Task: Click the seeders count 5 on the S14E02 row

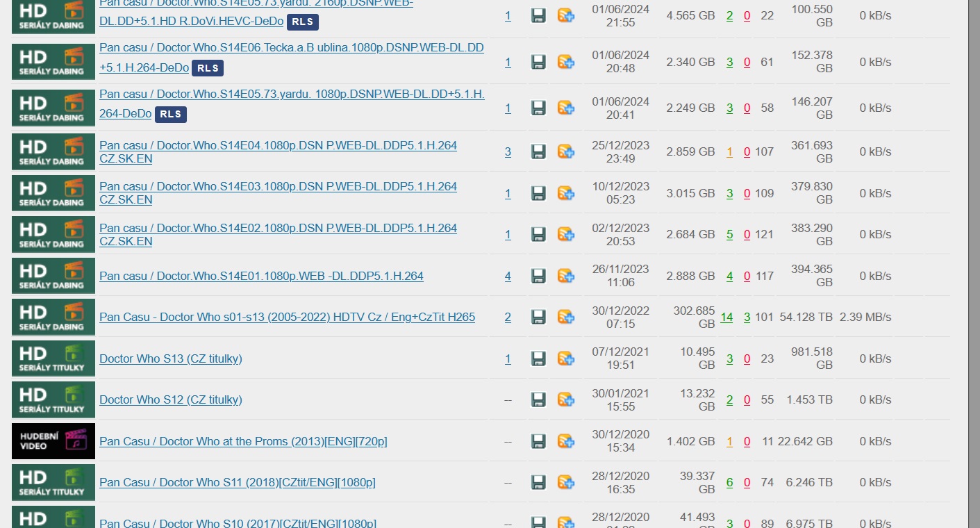Action: (729, 235)
